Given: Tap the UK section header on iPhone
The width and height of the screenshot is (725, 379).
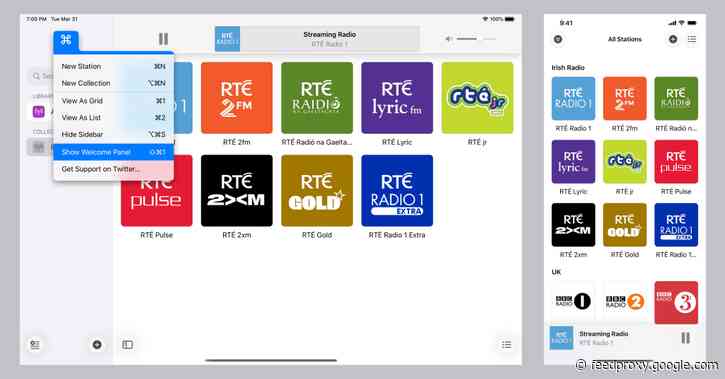Looking at the screenshot, I should pyautogui.click(x=556, y=272).
